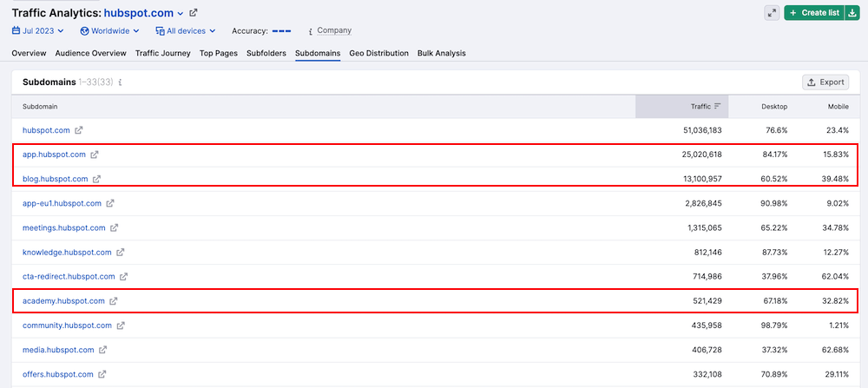Click desktop share 37.96%
The image size is (868, 388).
[774, 277]
